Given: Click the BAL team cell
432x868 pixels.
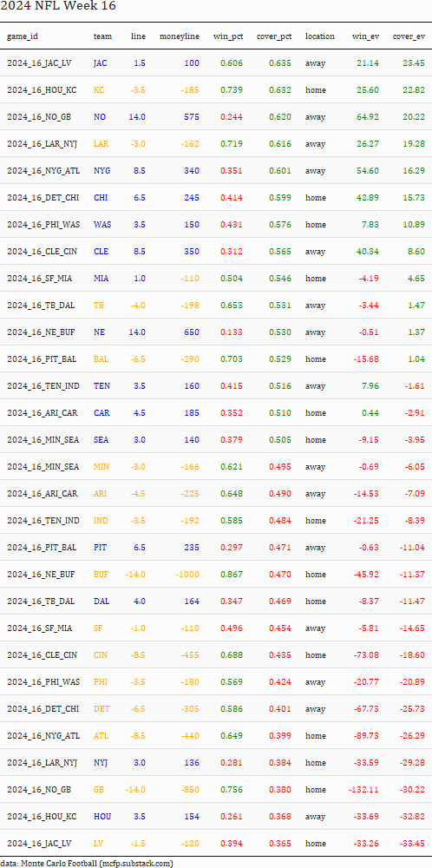Looking at the screenshot, I should point(101,359).
